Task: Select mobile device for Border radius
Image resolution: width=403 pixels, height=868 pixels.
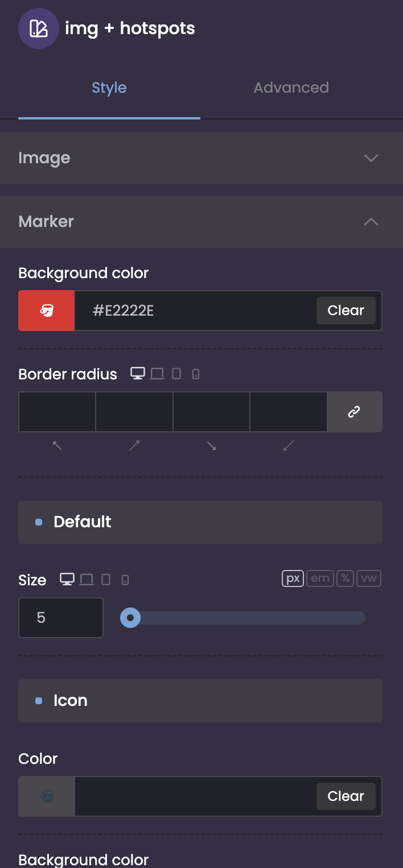Action: pyautogui.click(x=196, y=374)
